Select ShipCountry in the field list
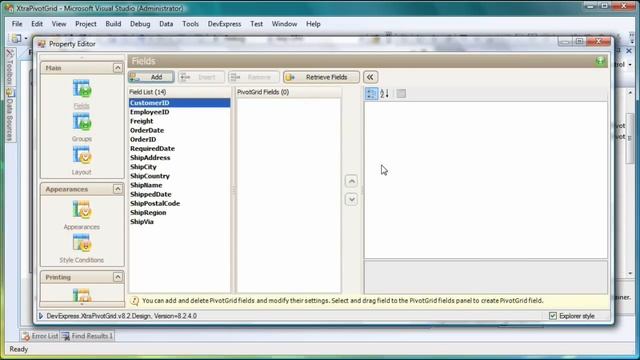The width and height of the screenshot is (640, 360). 180,176
